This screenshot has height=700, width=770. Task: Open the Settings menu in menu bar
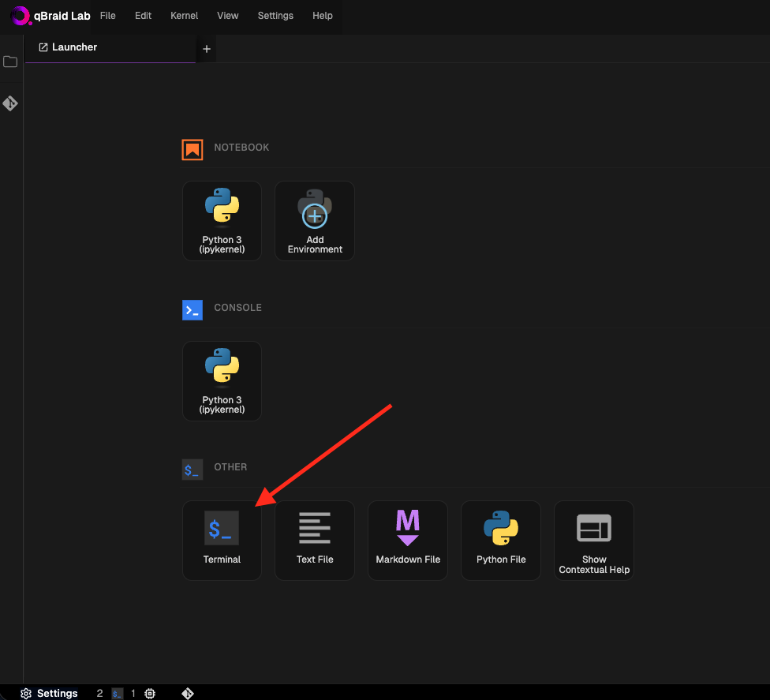275,16
